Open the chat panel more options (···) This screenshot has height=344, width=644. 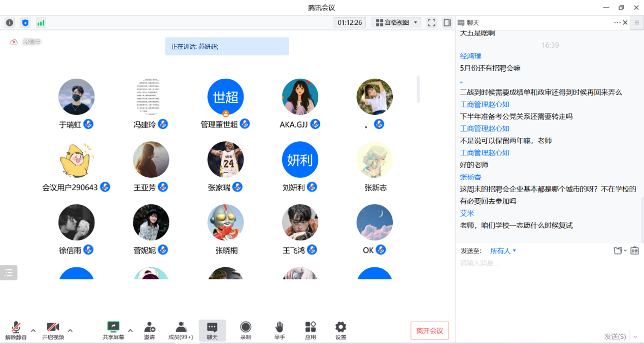click(x=617, y=22)
